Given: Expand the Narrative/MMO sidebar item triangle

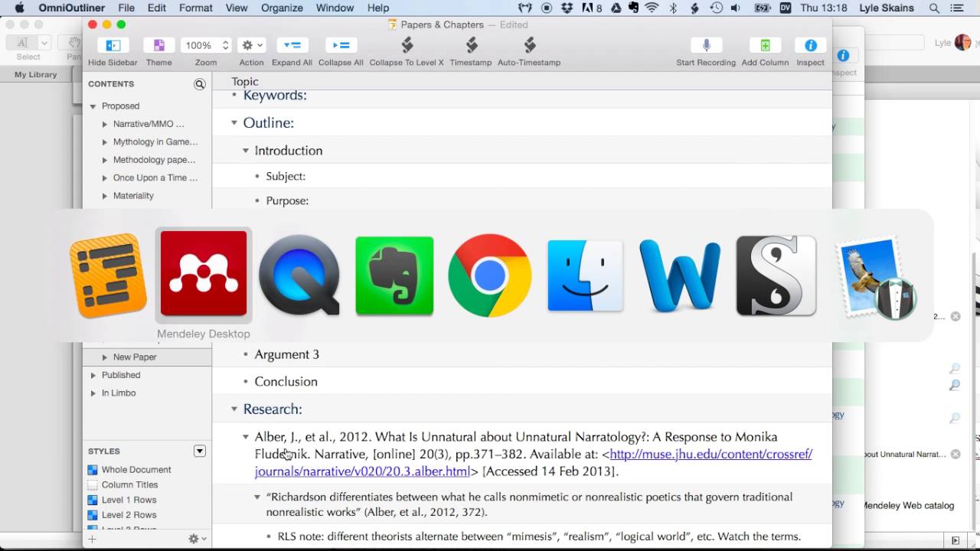Looking at the screenshot, I should click(x=105, y=124).
